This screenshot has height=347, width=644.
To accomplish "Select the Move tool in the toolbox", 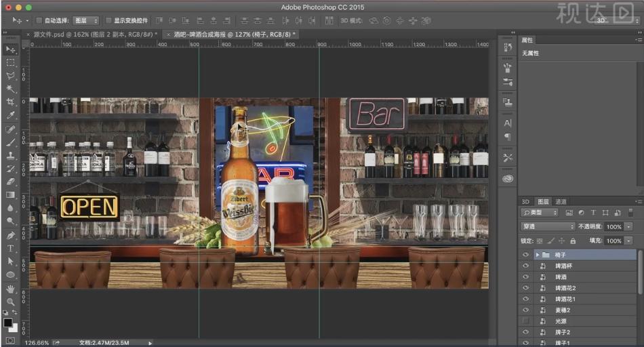I will [x=10, y=49].
